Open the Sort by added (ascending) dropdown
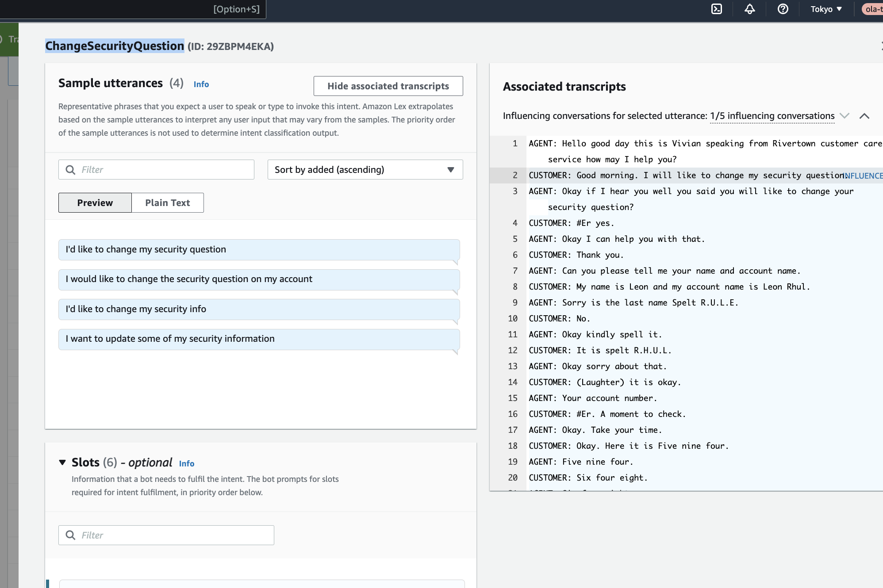 point(364,169)
